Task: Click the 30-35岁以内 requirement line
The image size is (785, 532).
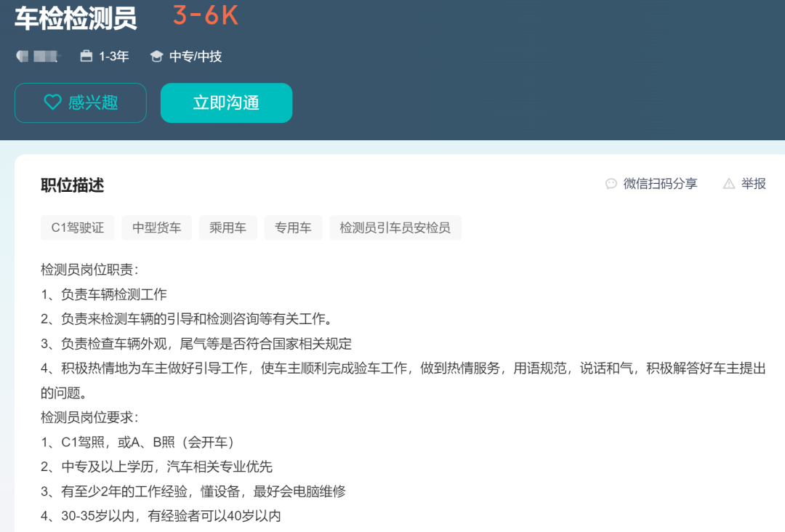Action: click(x=161, y=515)
